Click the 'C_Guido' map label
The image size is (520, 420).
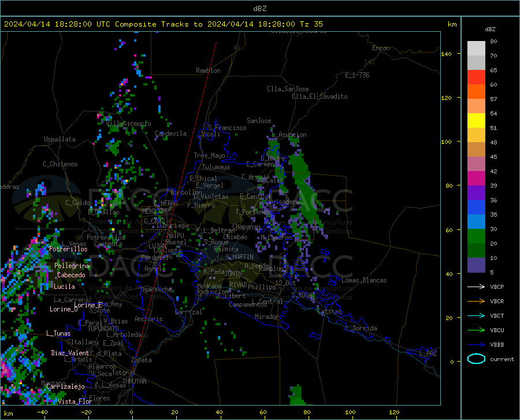(77, 203)
